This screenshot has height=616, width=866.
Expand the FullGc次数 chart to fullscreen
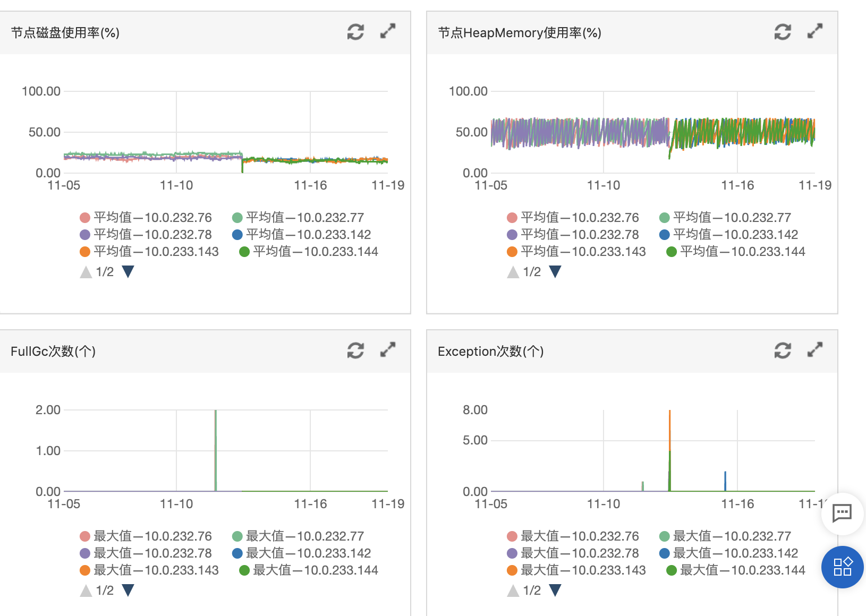388,350
